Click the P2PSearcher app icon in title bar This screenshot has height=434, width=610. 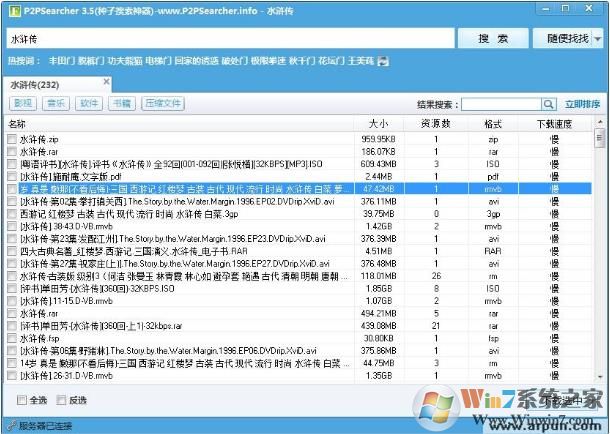(x=14, y=11)
